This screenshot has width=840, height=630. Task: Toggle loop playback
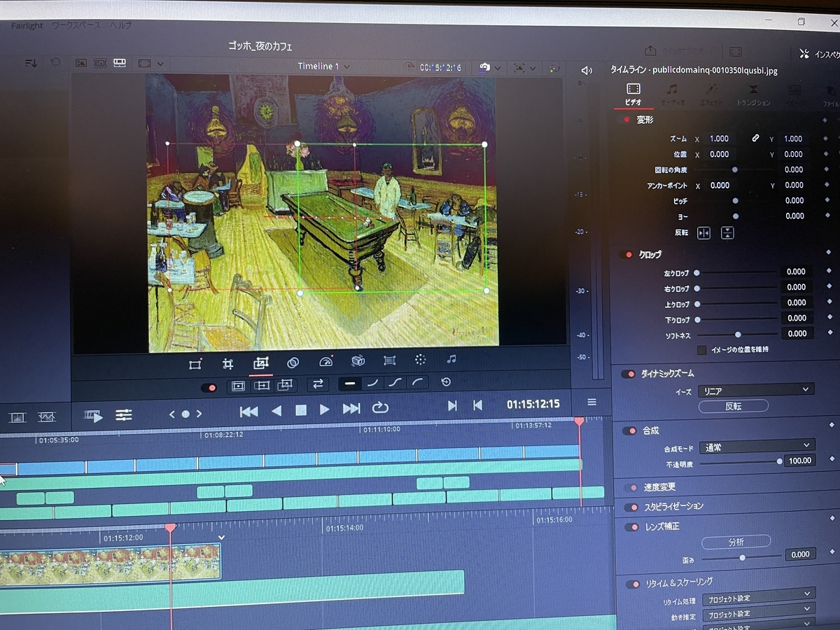coord(379,407)
